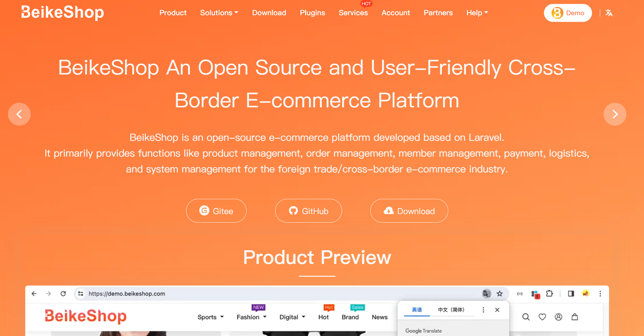The image size is (644, 336).
Task: Open the Services menu item
Action: click(353, 13)
